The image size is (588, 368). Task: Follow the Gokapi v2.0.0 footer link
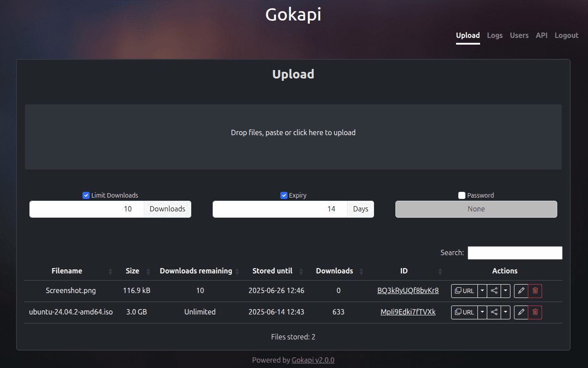point(313,360)
